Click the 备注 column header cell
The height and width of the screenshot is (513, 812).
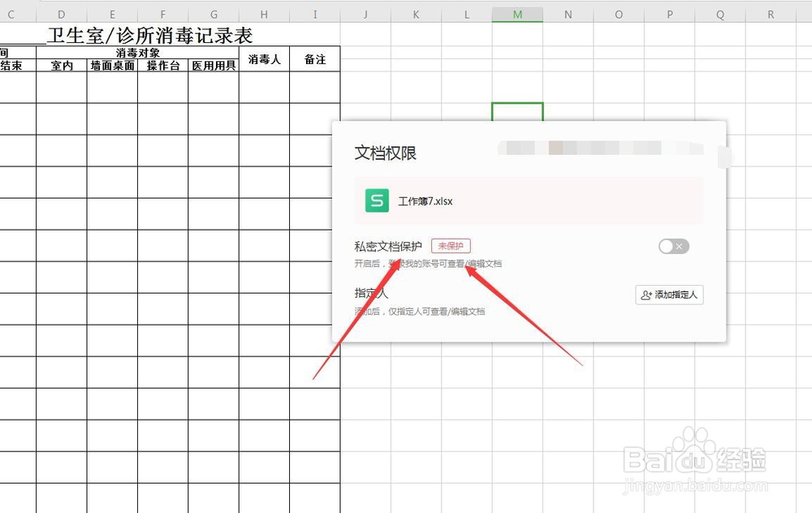point(315,59)
